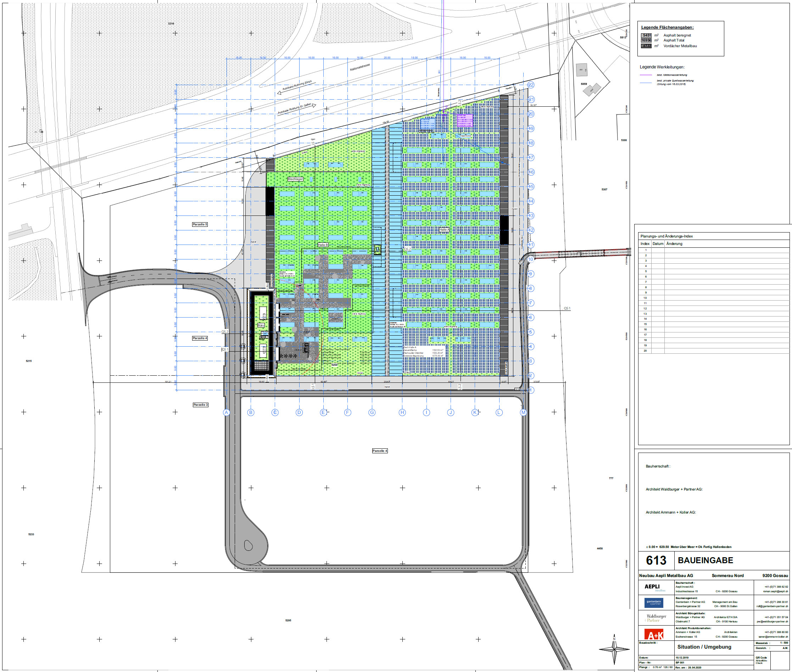Screen dimensions: 792x672
Task: Click the Büro building label
Action: click(x=261, y=325)
